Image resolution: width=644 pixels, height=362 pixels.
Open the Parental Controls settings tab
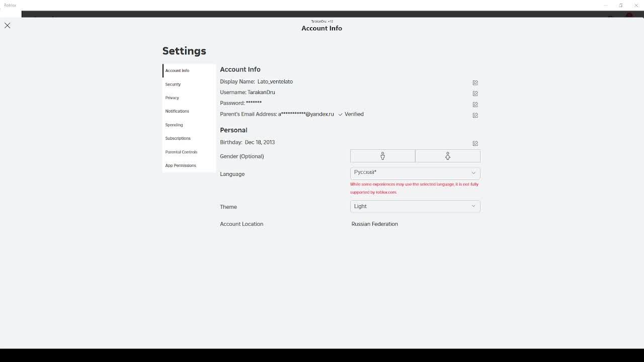[189, 152]
